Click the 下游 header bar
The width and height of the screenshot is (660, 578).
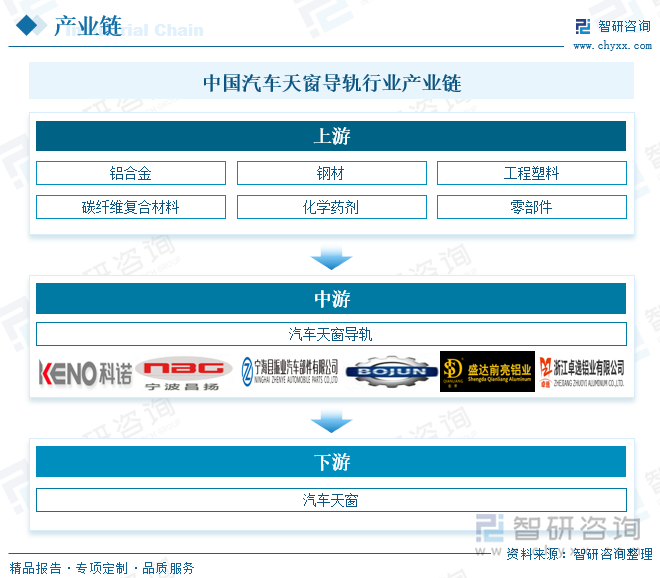click(x=331, y=462)
